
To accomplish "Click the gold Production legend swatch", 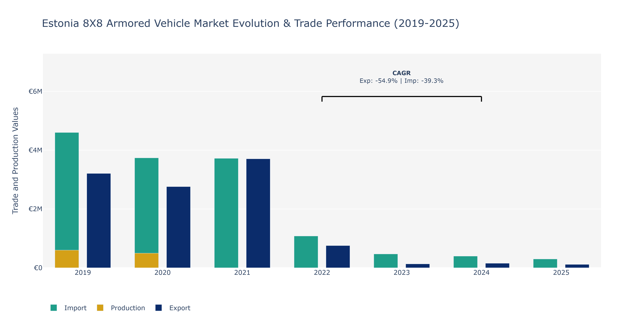I will point(100,308).
